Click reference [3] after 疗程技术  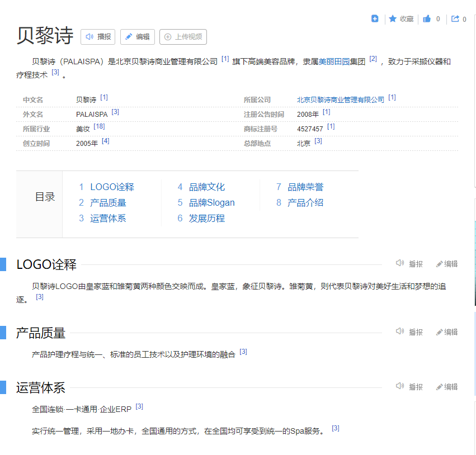55,72
